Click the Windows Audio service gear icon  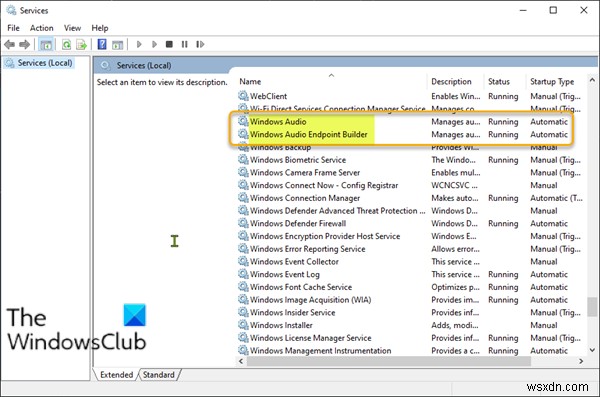(243, 121)
